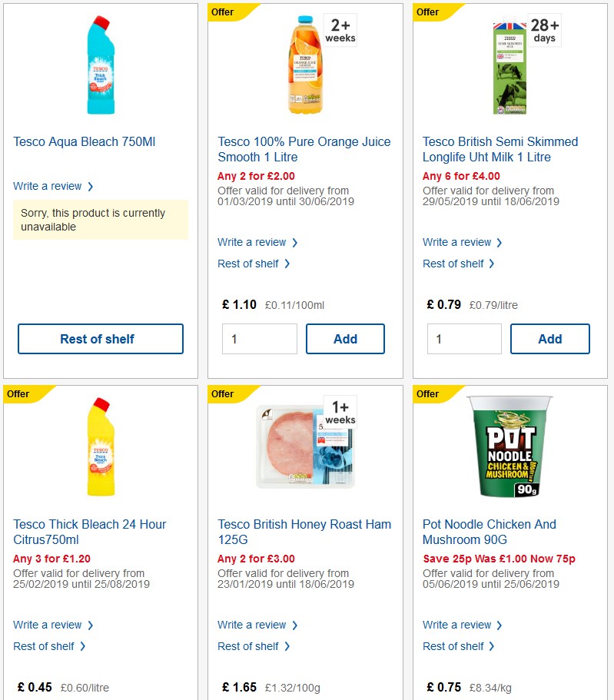Click the yellow Offer flag on the Milk card
The width and height of the screenshot is (614, 700).
(427, 12)
